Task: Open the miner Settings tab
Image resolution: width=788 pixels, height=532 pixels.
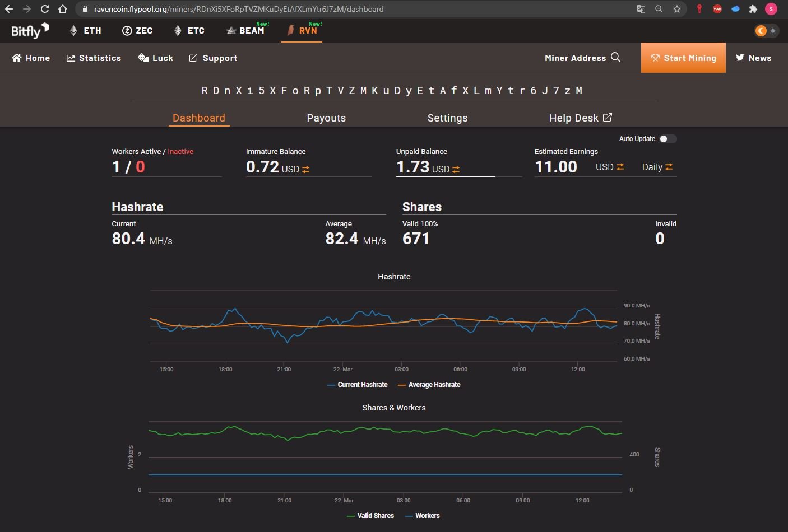Action: click(x=447, y=118)
